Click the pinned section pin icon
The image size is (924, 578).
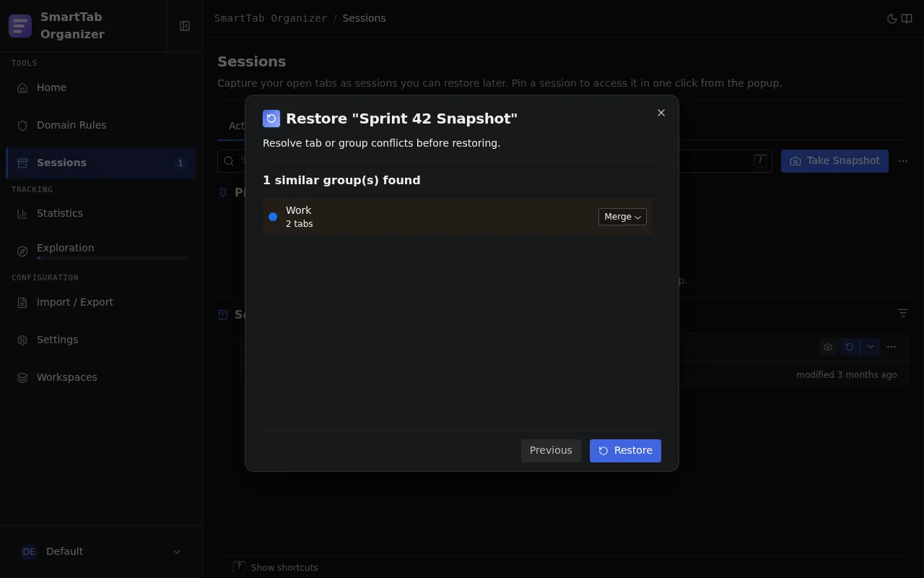coord(223,192)
